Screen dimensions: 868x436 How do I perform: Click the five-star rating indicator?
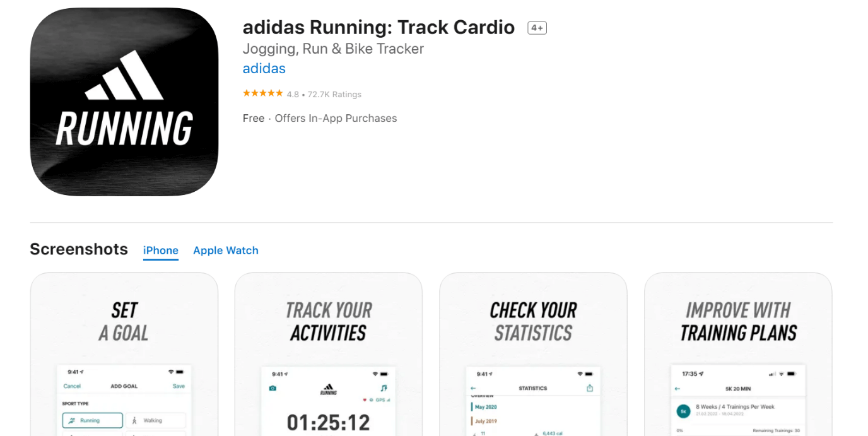262,94
